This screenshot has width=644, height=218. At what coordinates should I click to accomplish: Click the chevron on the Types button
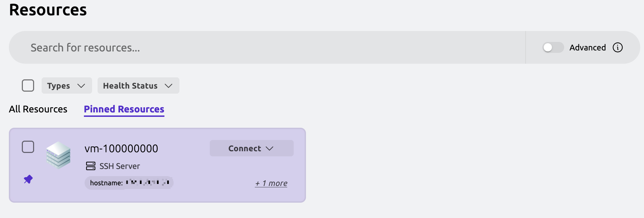81,86
